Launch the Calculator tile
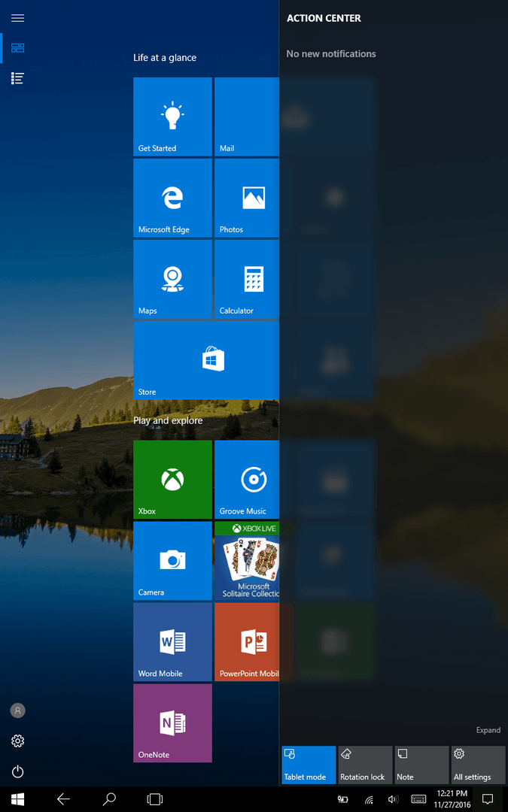The image size is (508, 812). [x=247, y=279]
